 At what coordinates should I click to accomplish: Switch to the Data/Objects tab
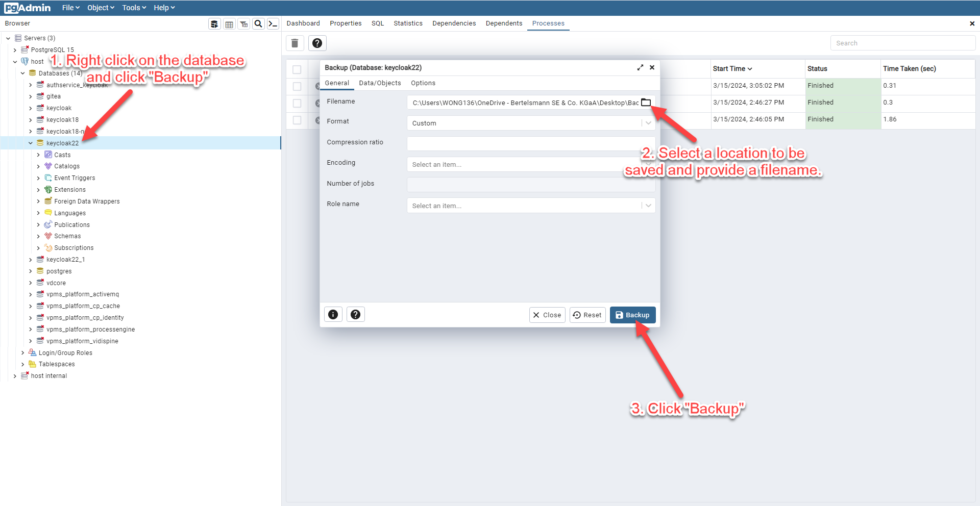[380, 83]
